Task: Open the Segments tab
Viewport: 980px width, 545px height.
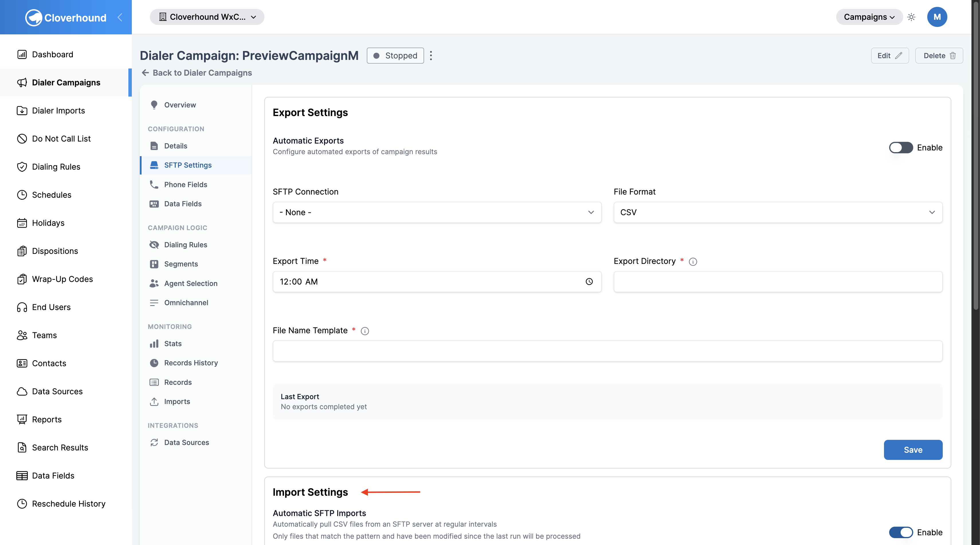Action: [195, 264]
